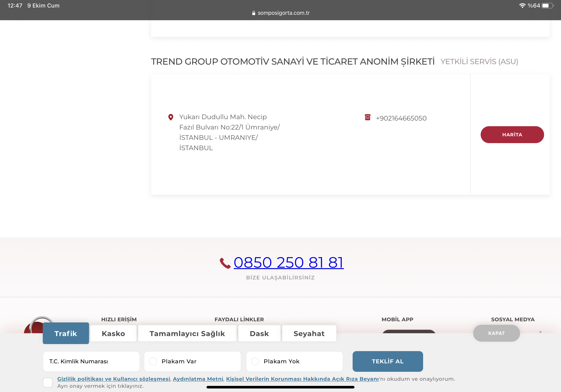Click the FAYDALI LİNKLER footer heading

[239, 319]
